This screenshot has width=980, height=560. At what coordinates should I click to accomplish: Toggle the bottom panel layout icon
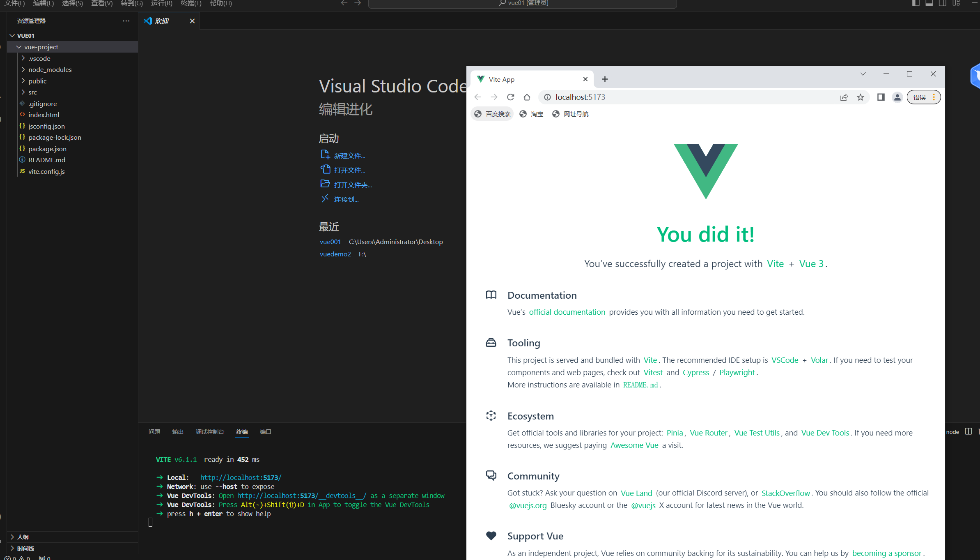coord(929,3)
